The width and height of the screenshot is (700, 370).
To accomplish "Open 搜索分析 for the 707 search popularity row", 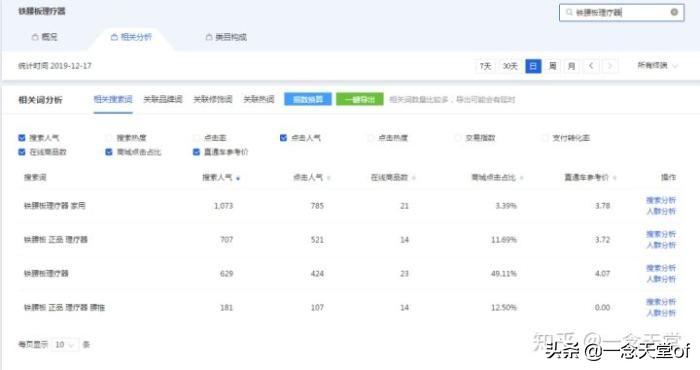I will coord(661,234).
